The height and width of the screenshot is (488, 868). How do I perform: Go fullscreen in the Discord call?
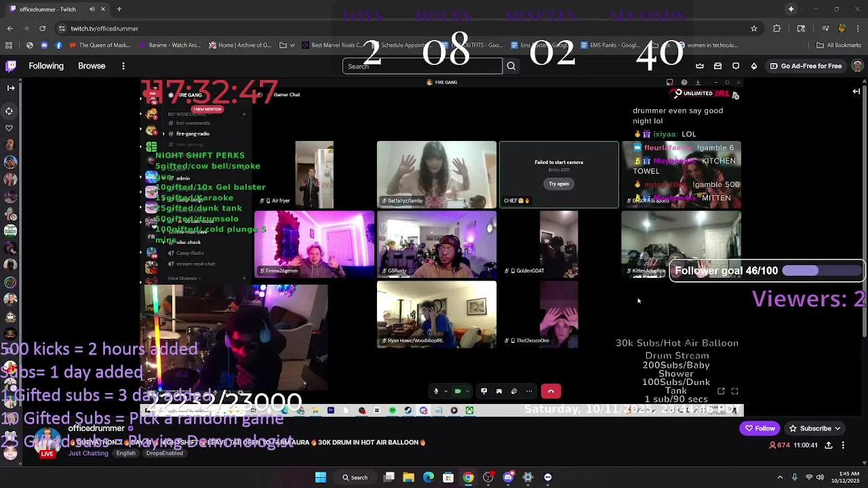[x=734, y=391]
